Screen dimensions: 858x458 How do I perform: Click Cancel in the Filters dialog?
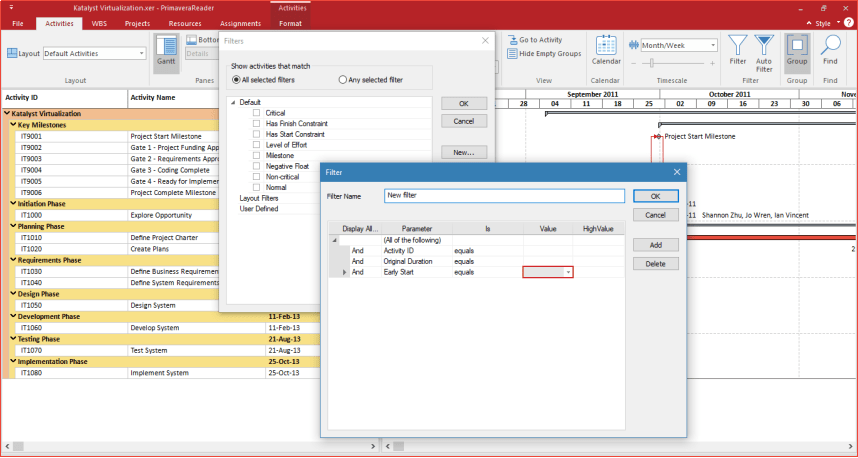click(464, 121)
